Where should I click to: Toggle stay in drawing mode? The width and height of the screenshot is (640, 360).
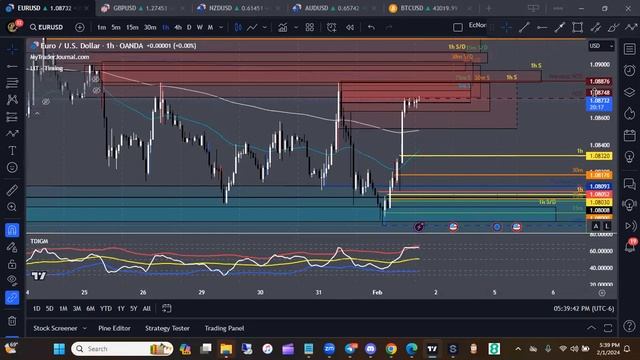point(12,247)
